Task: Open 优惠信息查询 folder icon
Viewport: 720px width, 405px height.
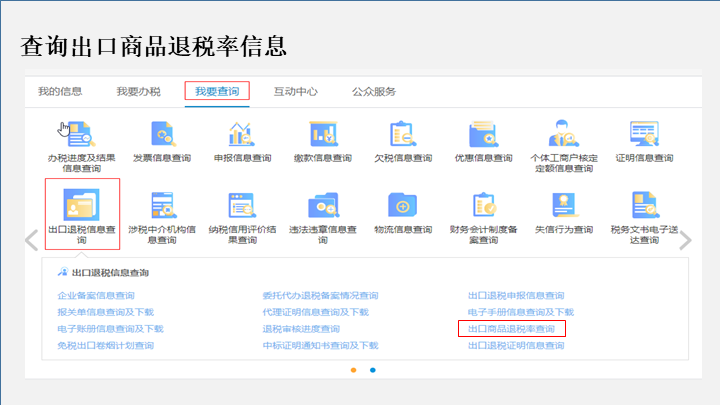Action: 483,134
